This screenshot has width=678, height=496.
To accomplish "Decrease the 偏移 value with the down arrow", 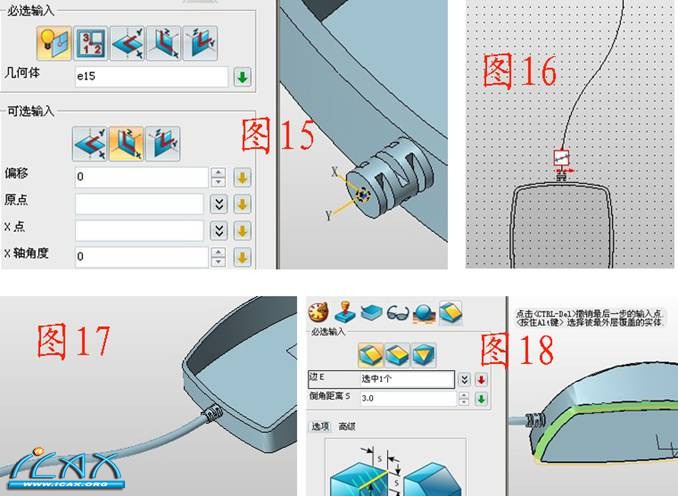I will tap(218, 182).
